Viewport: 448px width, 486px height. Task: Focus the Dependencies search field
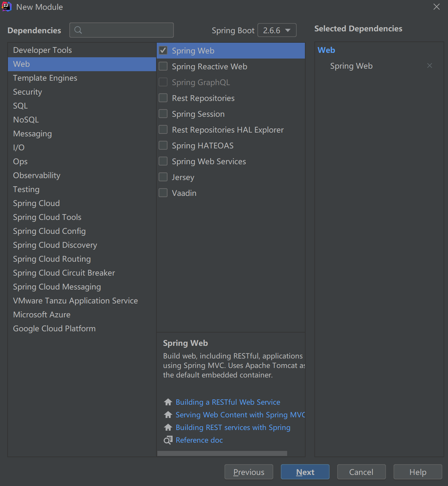[x=127, y=30]
